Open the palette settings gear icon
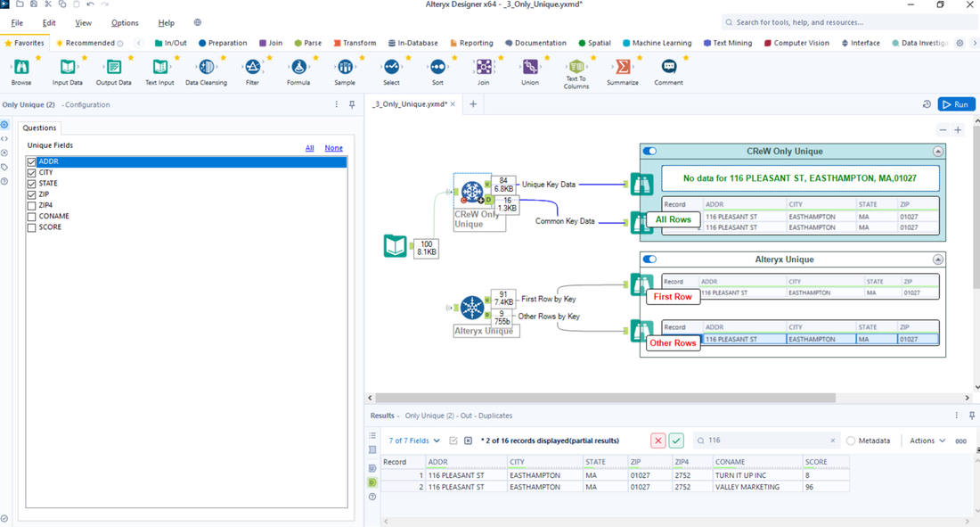Image resolution: width=980 pixels, height=527 pixels. 960,43
